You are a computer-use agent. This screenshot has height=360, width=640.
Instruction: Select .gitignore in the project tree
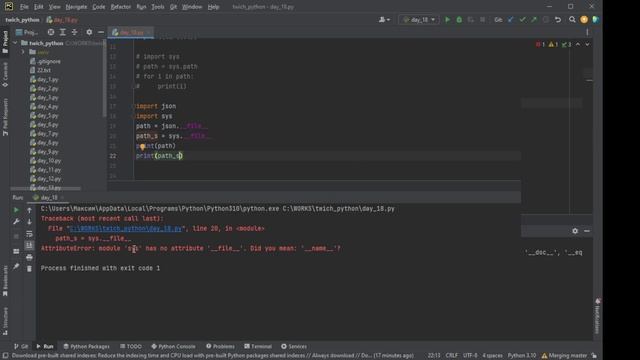45,61
